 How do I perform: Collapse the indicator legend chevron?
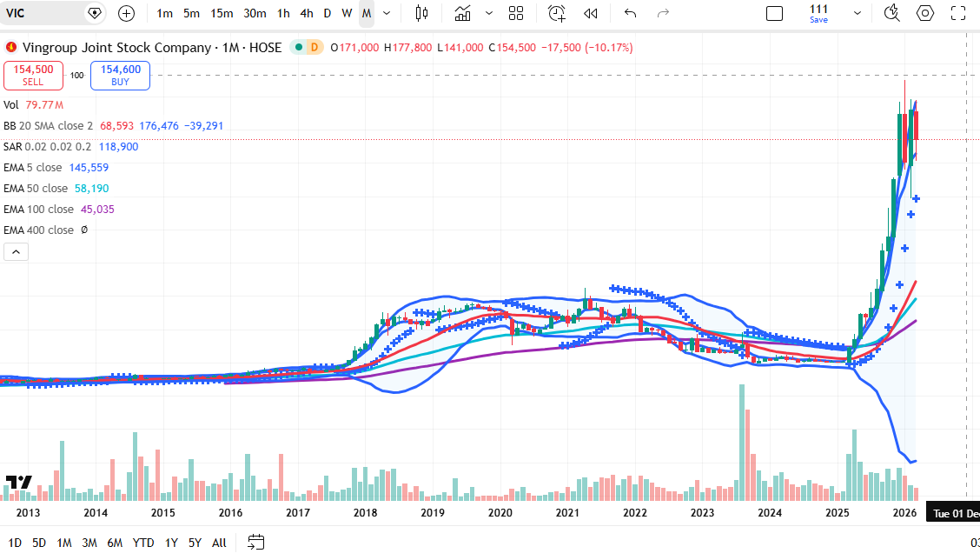pos(17,252)
